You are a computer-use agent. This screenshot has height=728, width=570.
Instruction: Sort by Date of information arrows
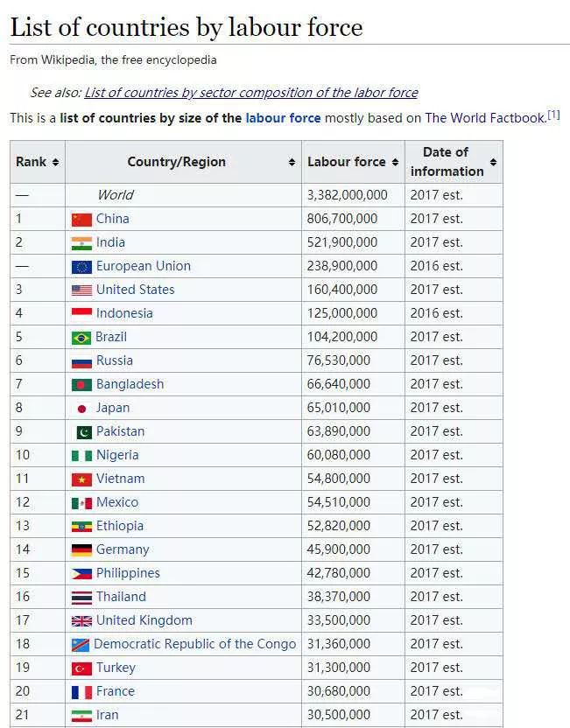pyautogui.click(x=493, y=162)
